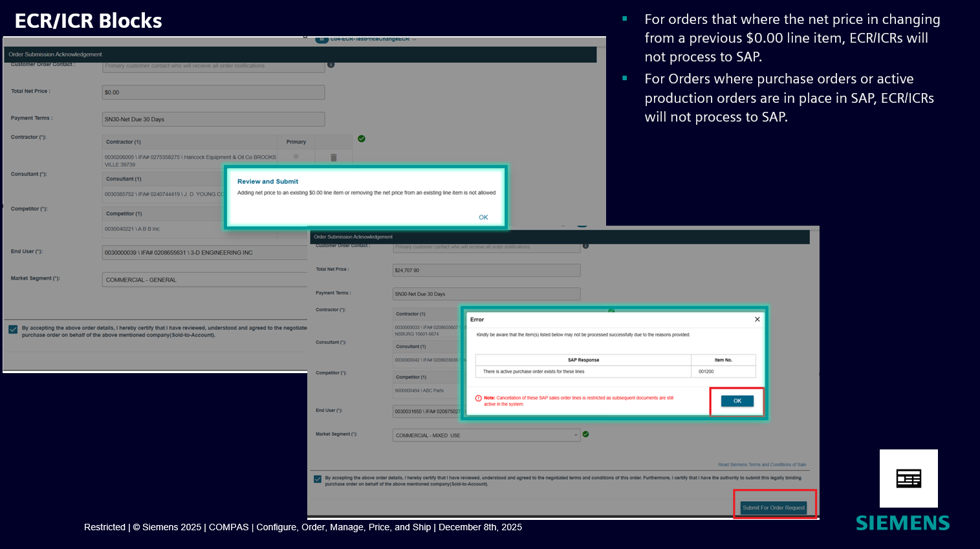
Task: Expand the C04-ECR-TestPriceChangeECR chevron
Action: click(415, 39)
